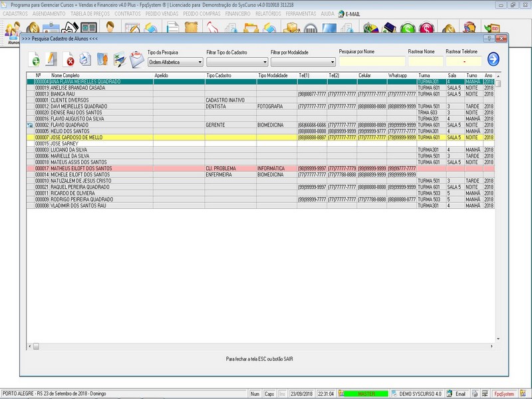
Task: Click the Whatsapp column header
Action: (x=402, y=75)
